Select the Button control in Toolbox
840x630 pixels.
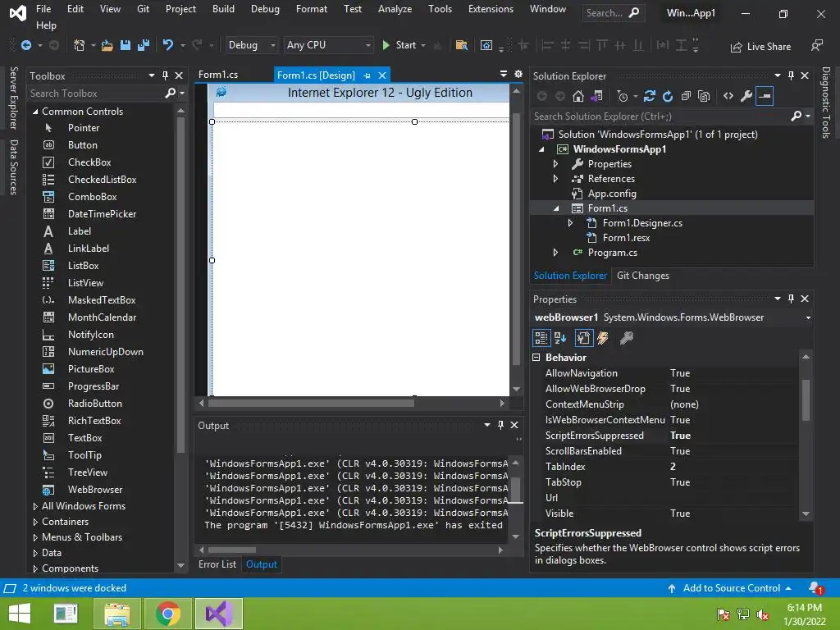83,144
